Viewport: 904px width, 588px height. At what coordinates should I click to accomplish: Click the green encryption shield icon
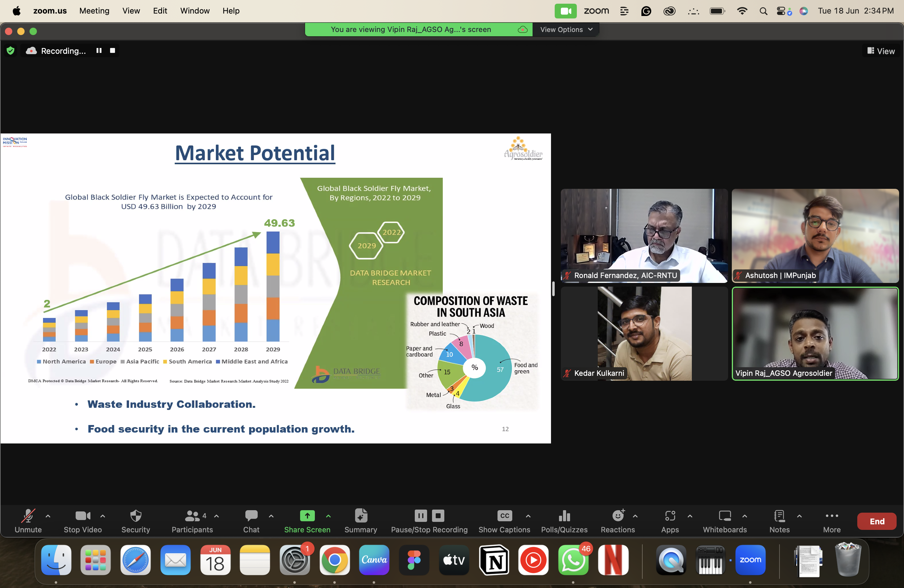coord(11,50)
